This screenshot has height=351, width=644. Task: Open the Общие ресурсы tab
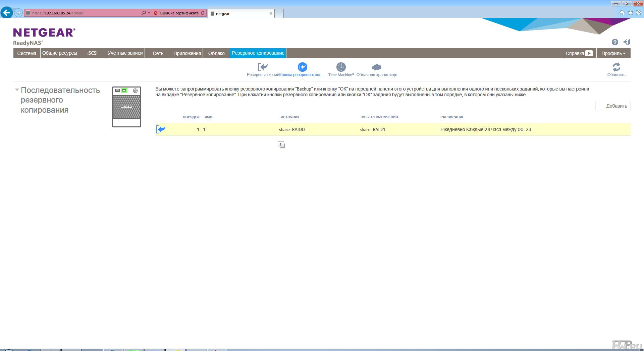[x=59, y=53]
